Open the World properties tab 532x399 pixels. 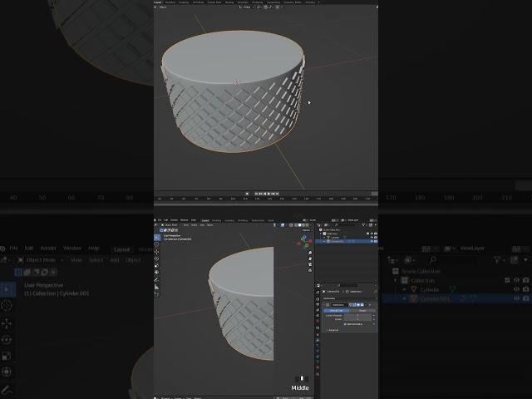coord(318,321)
